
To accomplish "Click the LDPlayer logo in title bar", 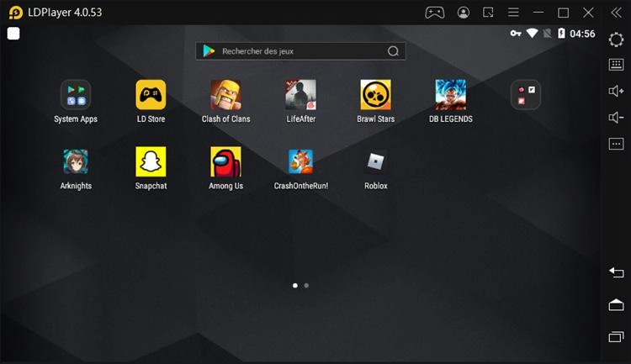I will click(x=16, y=13).
